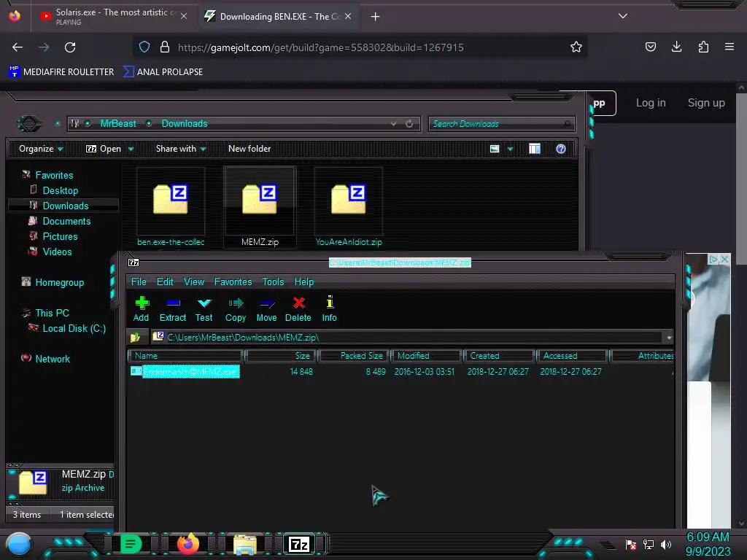Click the Info button in 7-Zip
Screen dimensions: 747x560
(x=329, y=309)
